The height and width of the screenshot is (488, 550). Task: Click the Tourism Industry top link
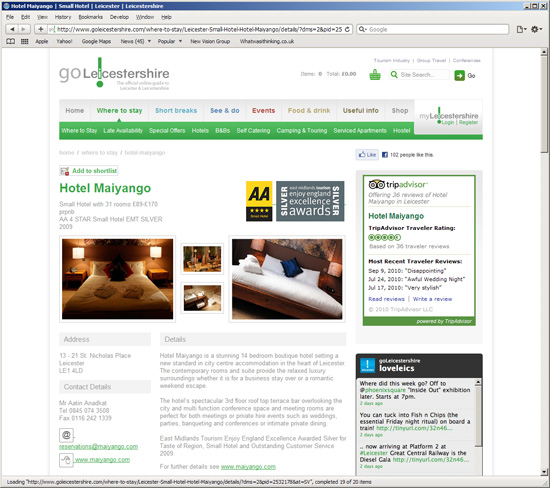pyautogui.click(x=391, y=60)
